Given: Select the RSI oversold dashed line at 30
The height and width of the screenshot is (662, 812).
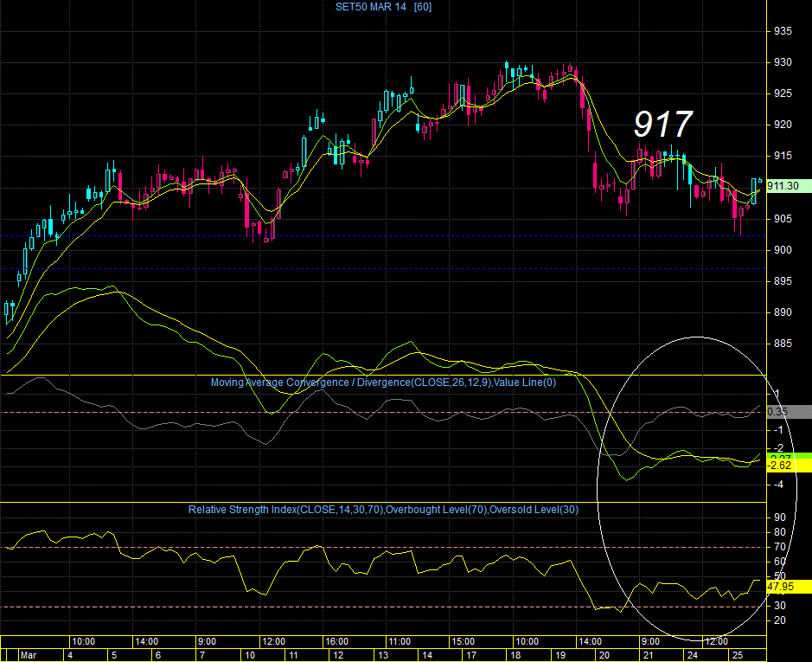Looking at the screenshot, I should (x=383, y=607).
